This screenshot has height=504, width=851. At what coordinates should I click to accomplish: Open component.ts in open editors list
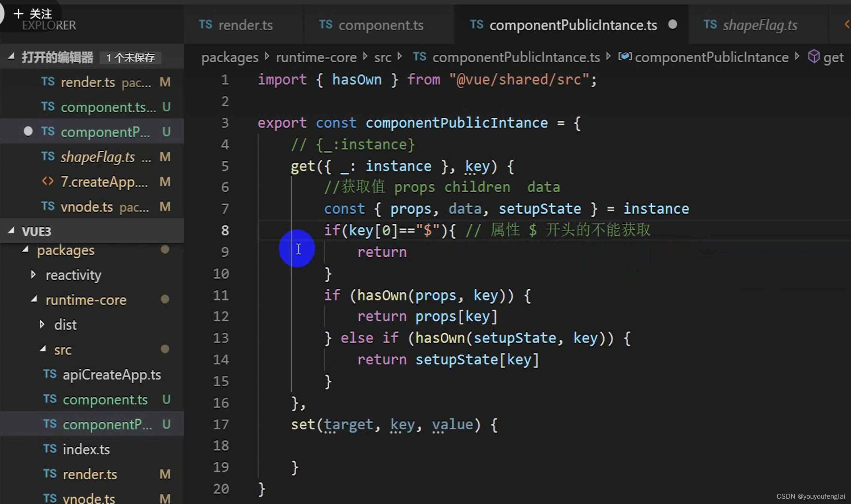point(92,107)
